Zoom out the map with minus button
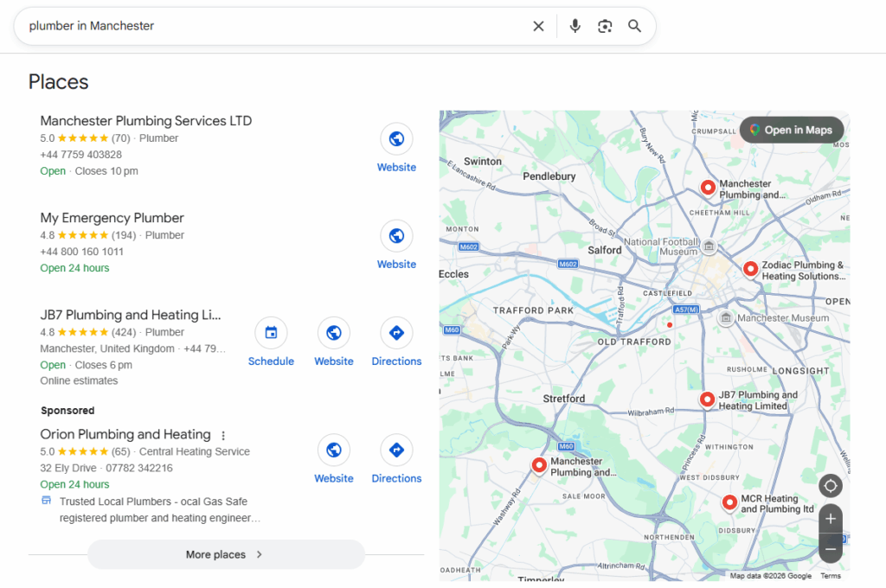 pyautogui.click(x=830, y=549)
